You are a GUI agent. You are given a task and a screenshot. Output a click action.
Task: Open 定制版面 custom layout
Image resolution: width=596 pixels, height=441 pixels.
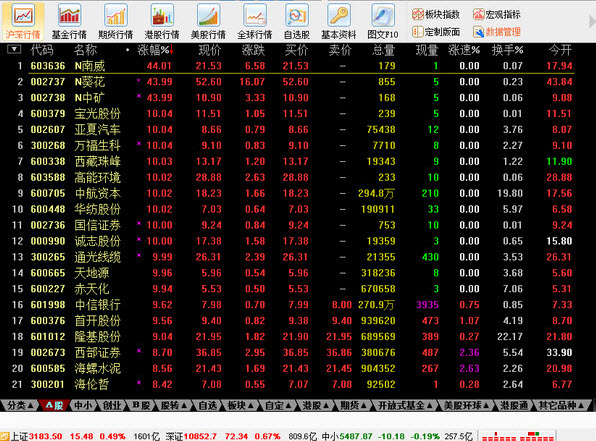click(436, 32)
